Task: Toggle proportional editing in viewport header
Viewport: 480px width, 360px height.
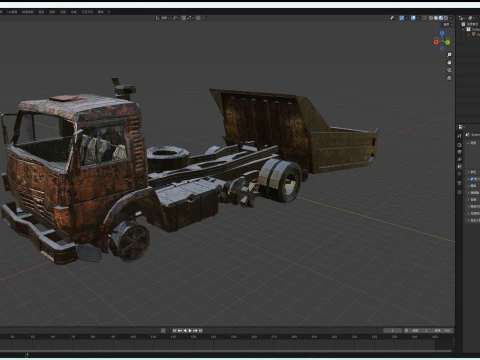Action: coord(198,18)
